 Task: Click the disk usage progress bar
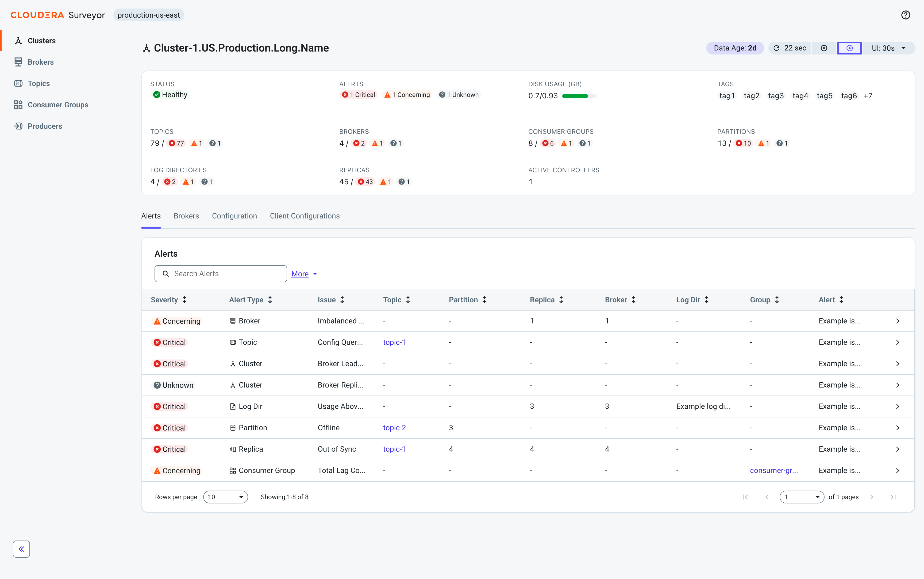579,96
